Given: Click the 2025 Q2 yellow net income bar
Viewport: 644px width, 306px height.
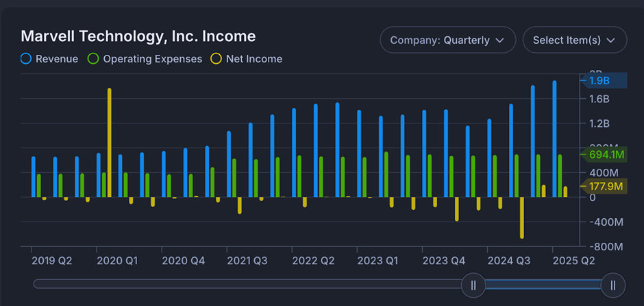Looking at the screenshot, I should click(x=565, y=191).
